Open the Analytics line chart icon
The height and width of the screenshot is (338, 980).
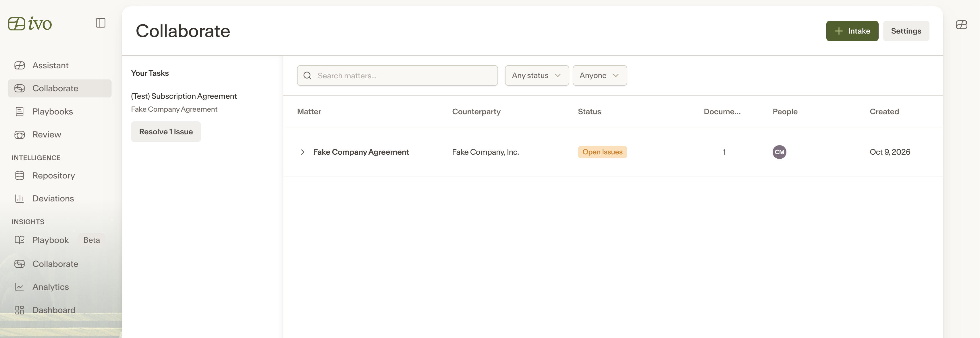point(20,287)
